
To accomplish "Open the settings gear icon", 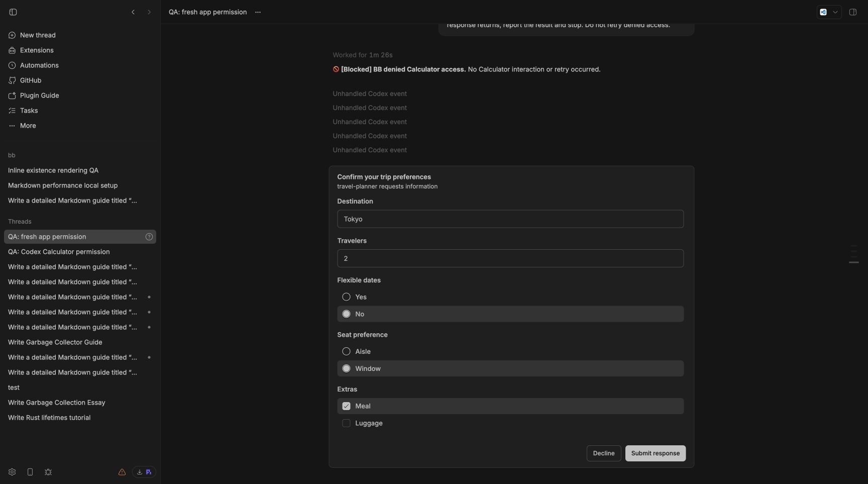I will (12, 472).
